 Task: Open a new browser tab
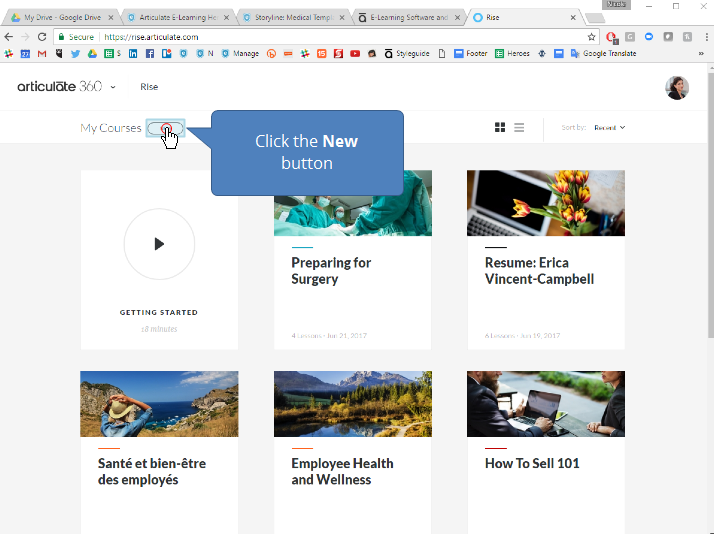(x=595, y=18)
